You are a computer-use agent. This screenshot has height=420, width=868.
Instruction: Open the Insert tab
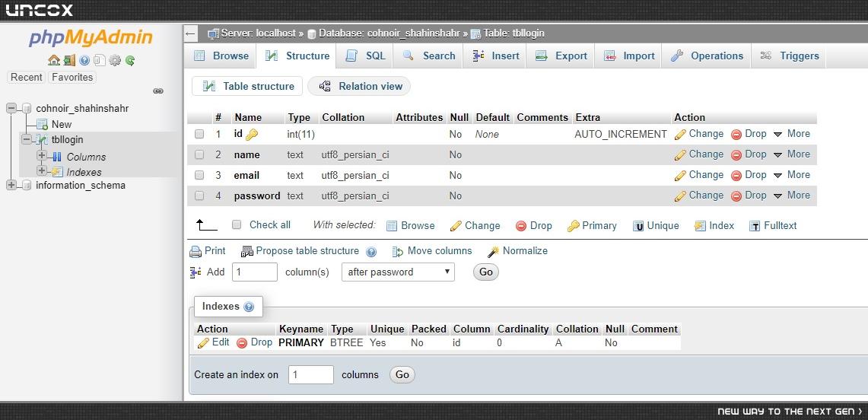[x=494, y=56]
